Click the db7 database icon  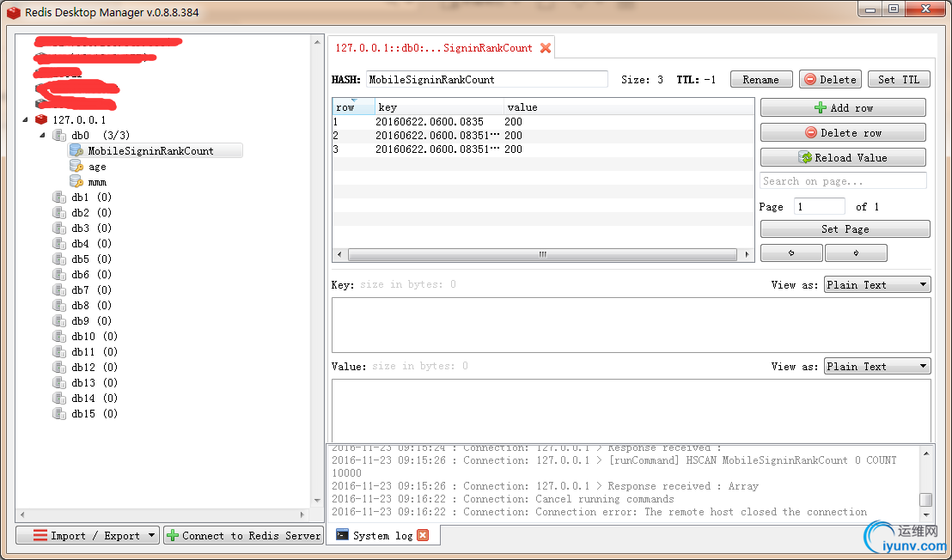click(59, 290)
